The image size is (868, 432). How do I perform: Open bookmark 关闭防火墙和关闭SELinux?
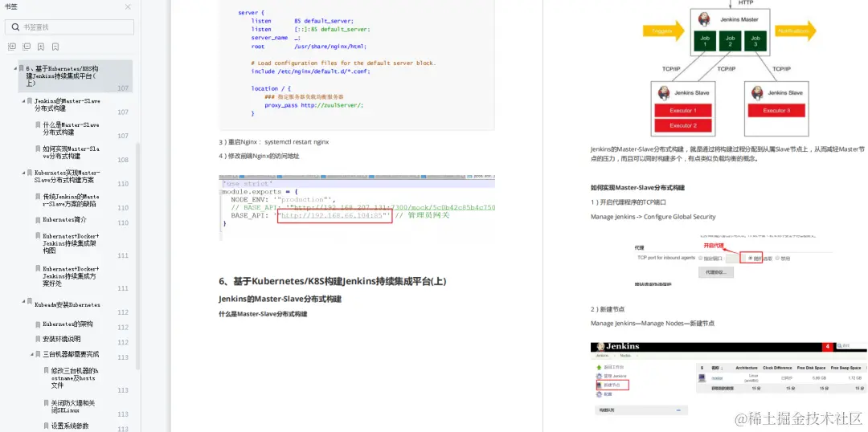(75, 406)
